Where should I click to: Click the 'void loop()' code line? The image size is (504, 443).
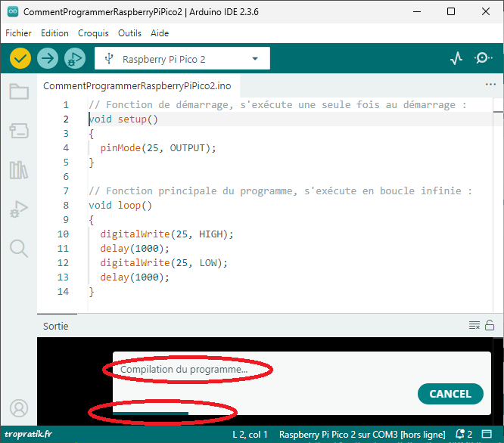(x=120, y=206)
